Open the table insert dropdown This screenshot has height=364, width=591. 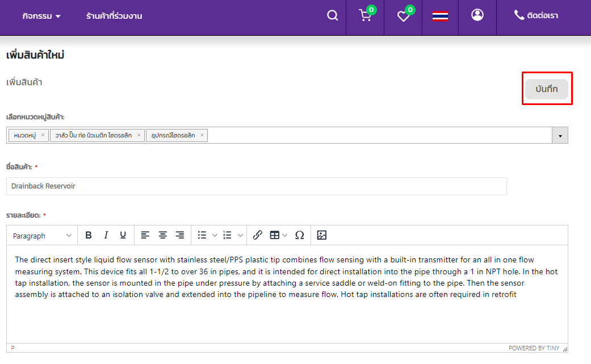[x=278, y=235]
